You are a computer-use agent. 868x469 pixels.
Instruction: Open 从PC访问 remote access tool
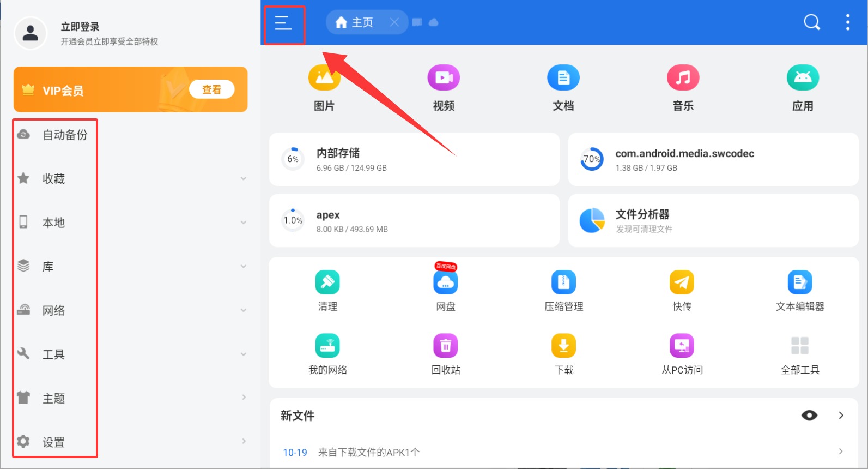tap(682, 346)
